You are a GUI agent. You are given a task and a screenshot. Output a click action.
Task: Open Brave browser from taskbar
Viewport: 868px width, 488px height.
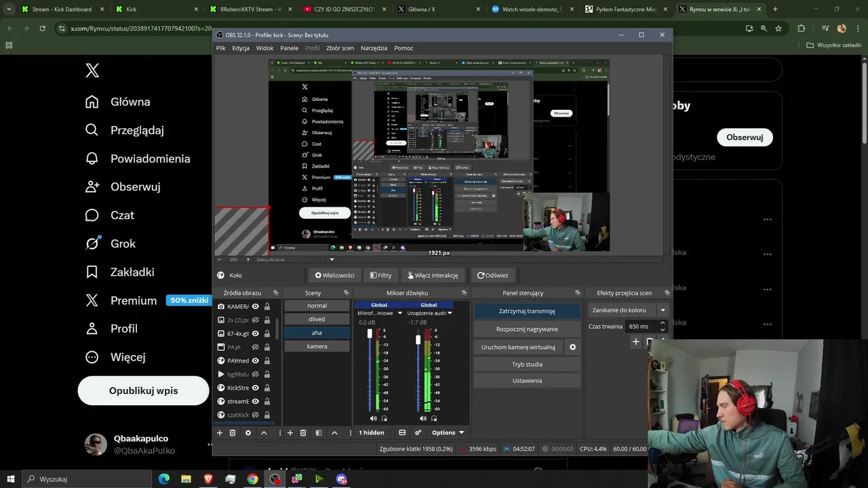point(208,479)
